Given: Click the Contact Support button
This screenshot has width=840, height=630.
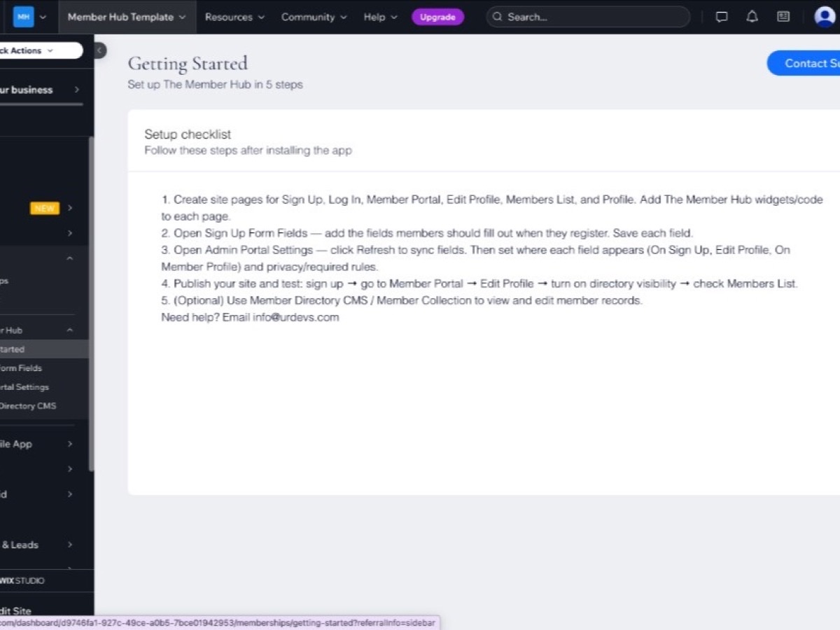Looking at the screenshot, I should 804,63.
